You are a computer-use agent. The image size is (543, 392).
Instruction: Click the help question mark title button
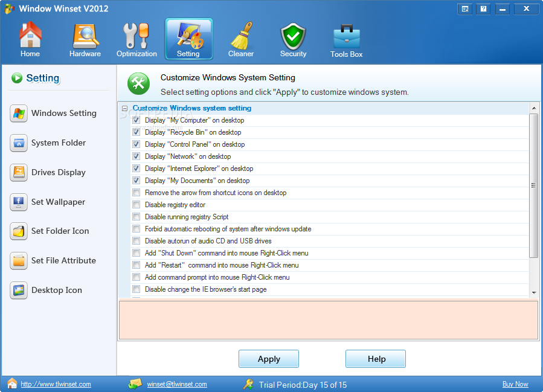483,9
